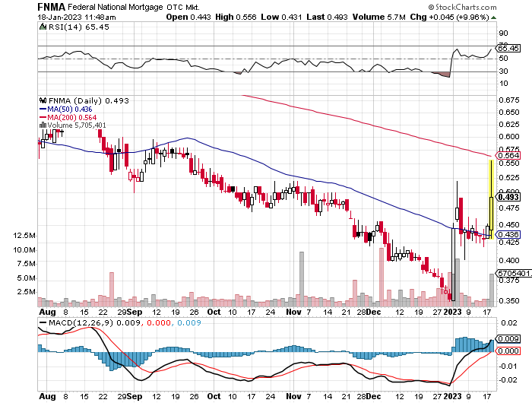Click the MACD(12,26,9) legend label
The image size is (532, 403).
81,323
